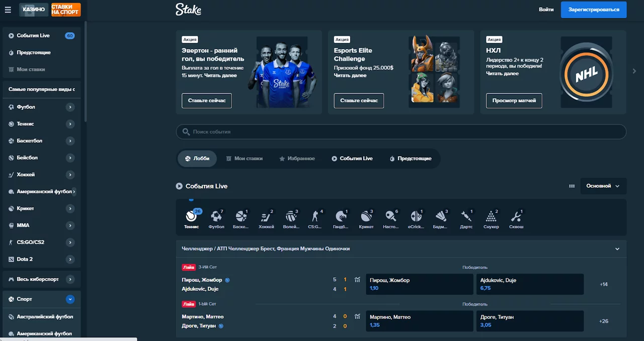Open the hamburger menu in the header
The height and width of the screenshot is (341, 644).
(8, 10)
